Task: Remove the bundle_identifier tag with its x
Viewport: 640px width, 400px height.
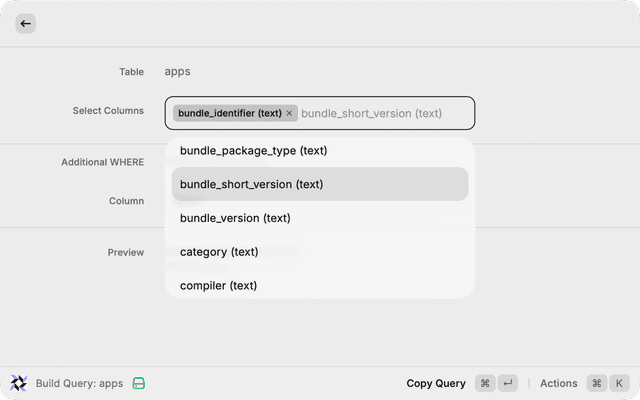Action: 290,113
